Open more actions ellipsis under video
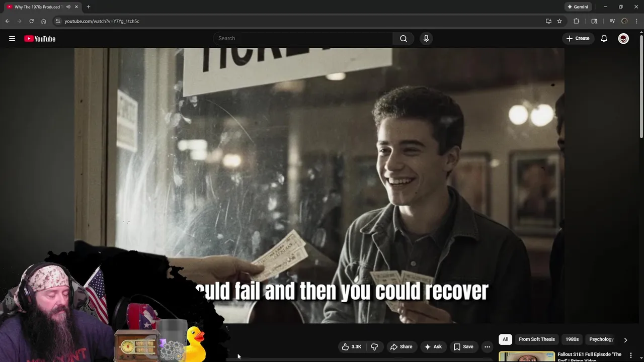This screenshot has height=362, width=644. [x=487, y=347]
